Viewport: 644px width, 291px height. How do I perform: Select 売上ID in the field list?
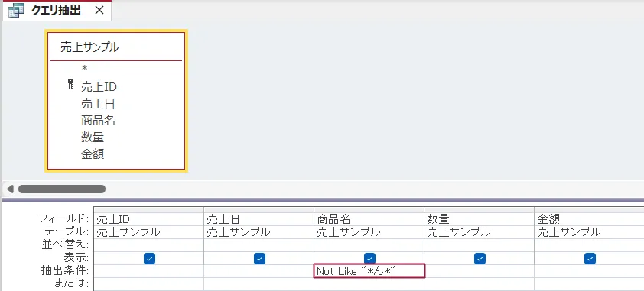[x=99, y=86]
